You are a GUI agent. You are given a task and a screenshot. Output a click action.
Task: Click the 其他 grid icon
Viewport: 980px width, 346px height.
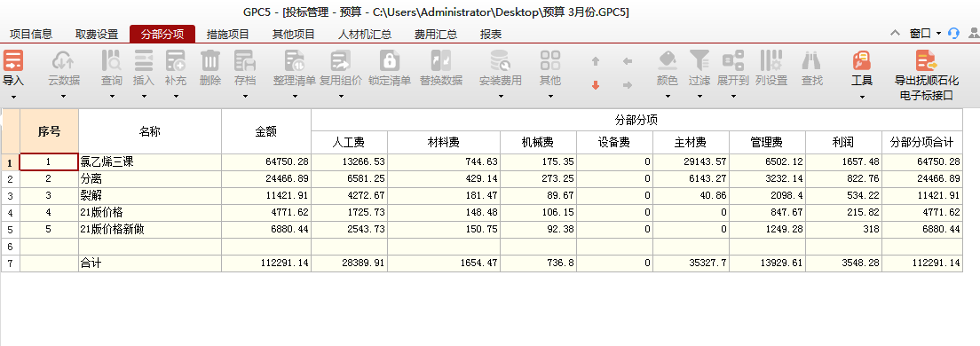tap(550, 60)
